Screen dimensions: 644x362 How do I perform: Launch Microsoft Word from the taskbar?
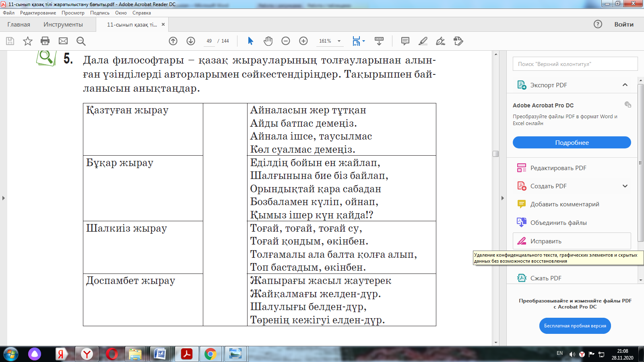pyautogui.click(x=160, y=354)
